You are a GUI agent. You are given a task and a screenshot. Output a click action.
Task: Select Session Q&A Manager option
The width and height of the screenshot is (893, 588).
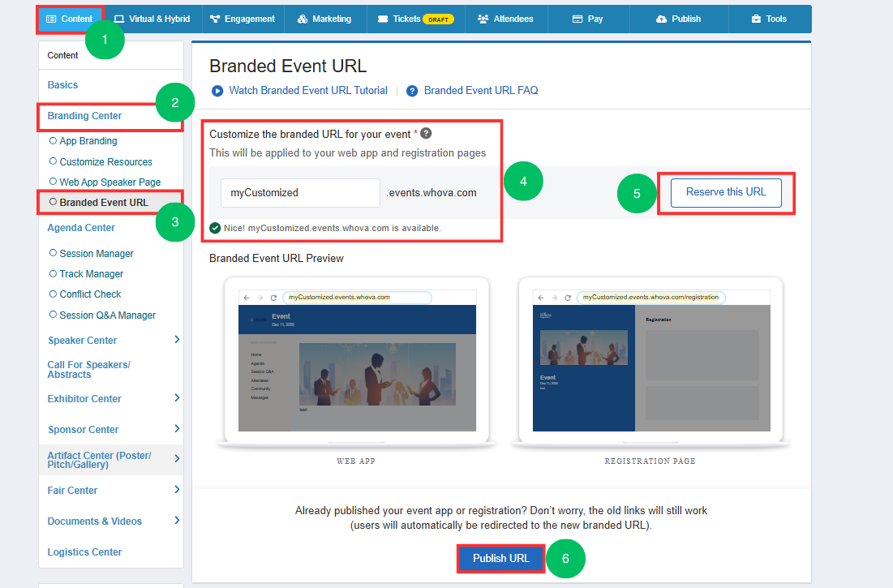107,315
